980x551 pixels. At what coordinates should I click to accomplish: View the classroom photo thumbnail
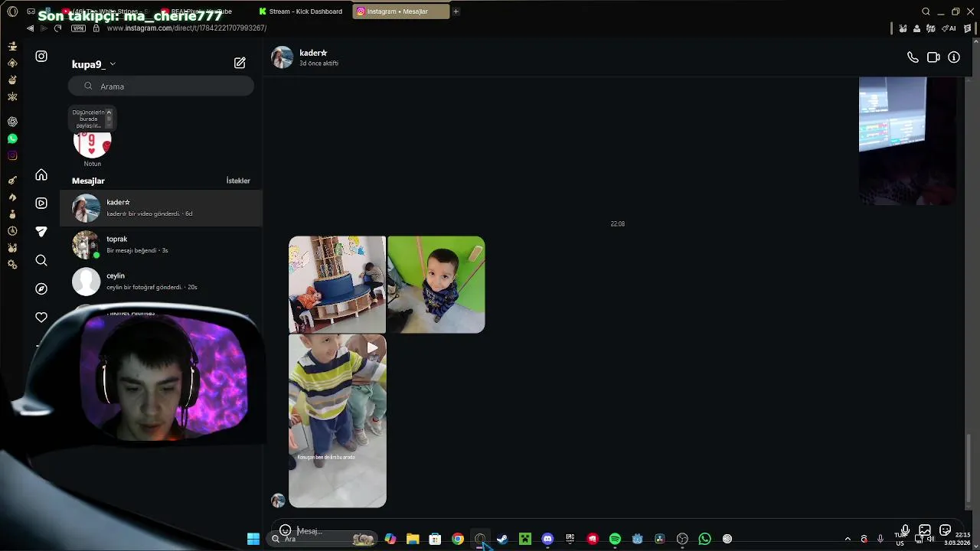[x=337, y=285]
